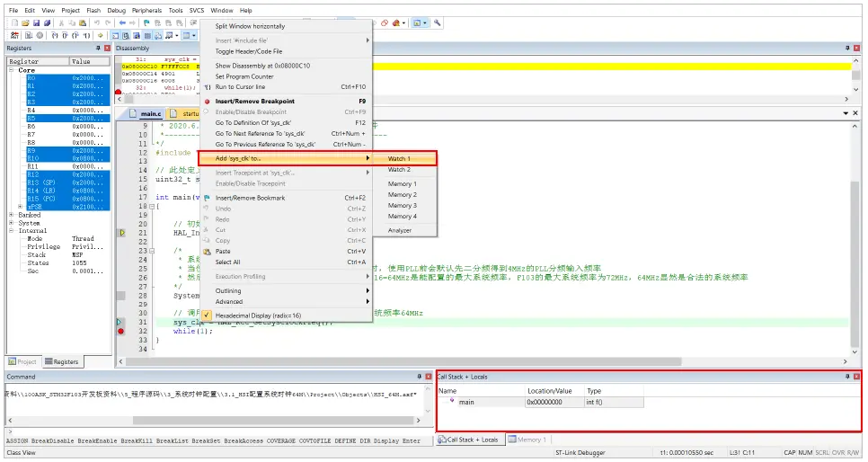
Task: Click the Navigate Backwards arrow icon
Action: click(x=122, y=22)
